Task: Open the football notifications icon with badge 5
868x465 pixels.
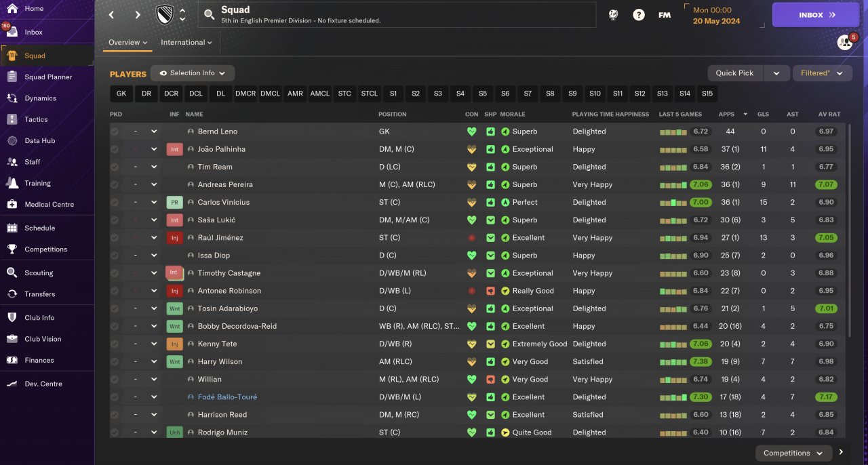Action: [845, 42]
